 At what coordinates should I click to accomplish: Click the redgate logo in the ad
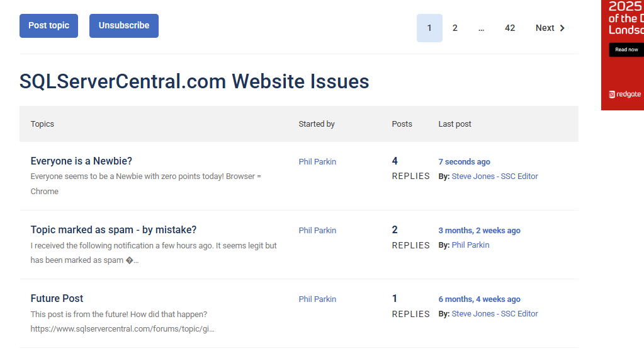coord(624,95)
